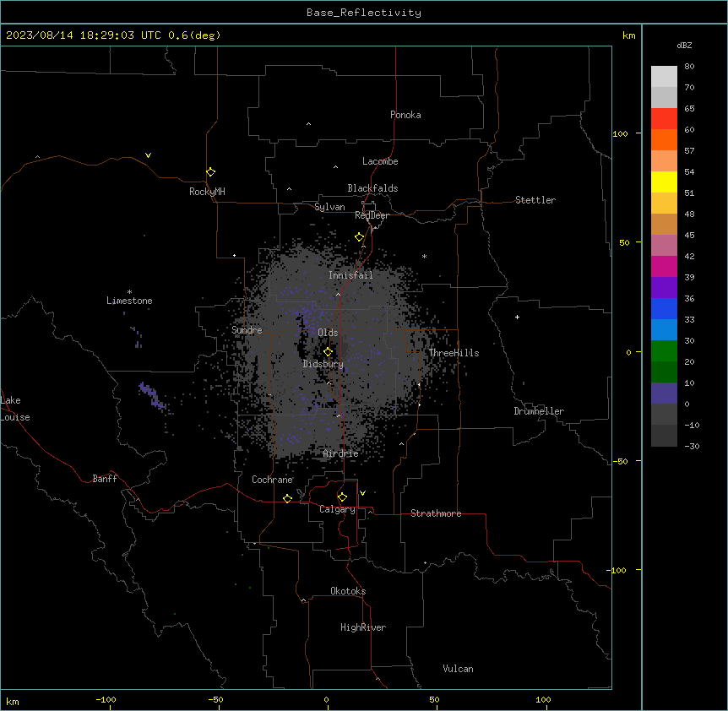Screen dimensions: 728x711
Task: Click the km unit label at the bottom left
Action: [13, 701]
